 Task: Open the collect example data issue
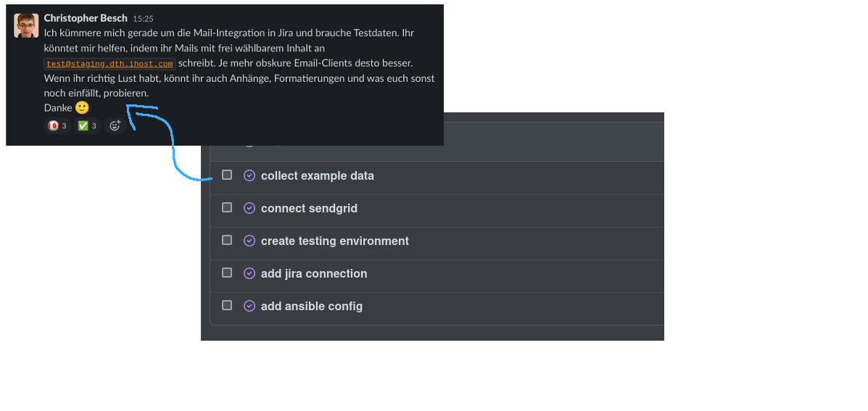coord(318,175)
